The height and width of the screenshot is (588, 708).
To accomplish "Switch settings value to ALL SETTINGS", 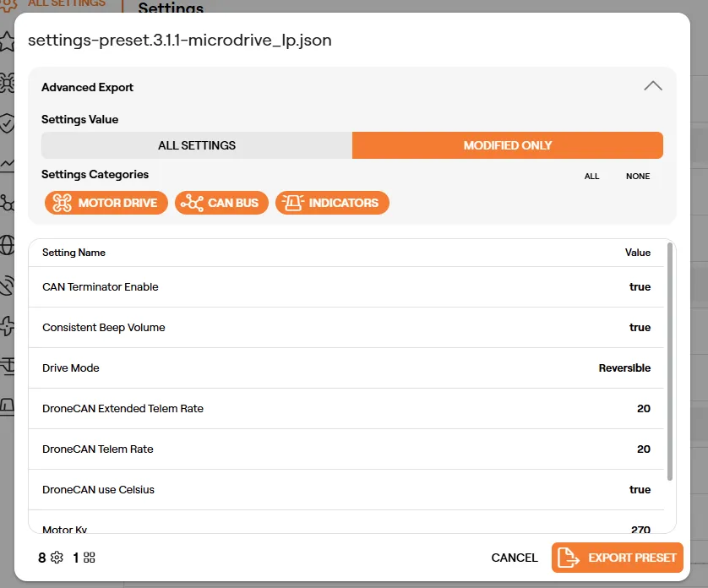I will click(x=197, y=145).
